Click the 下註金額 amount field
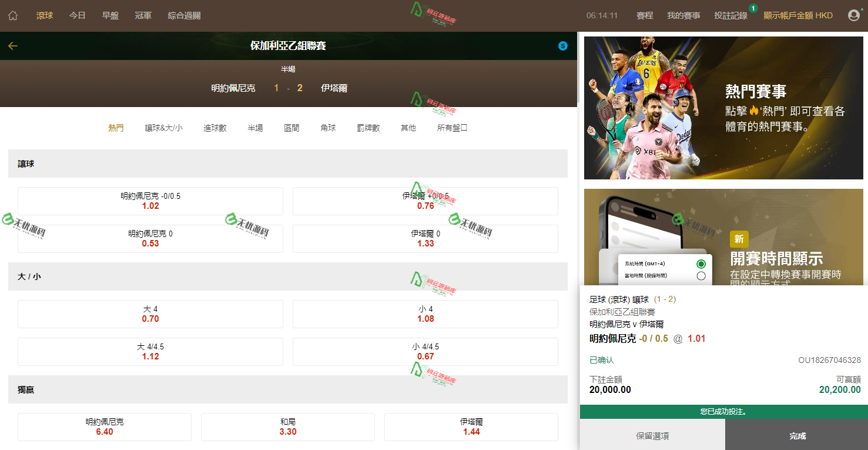Screen dimensions: 868x450 point(610,389)
